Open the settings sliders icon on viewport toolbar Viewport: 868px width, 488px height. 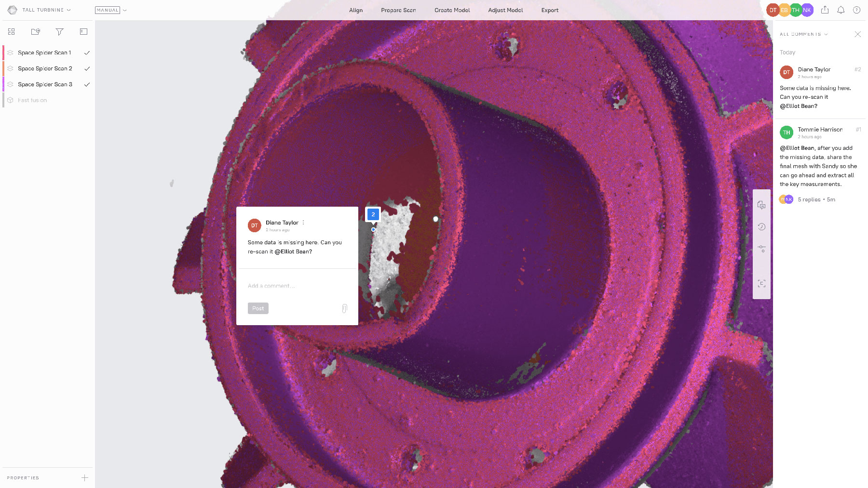tap(761, 249)
